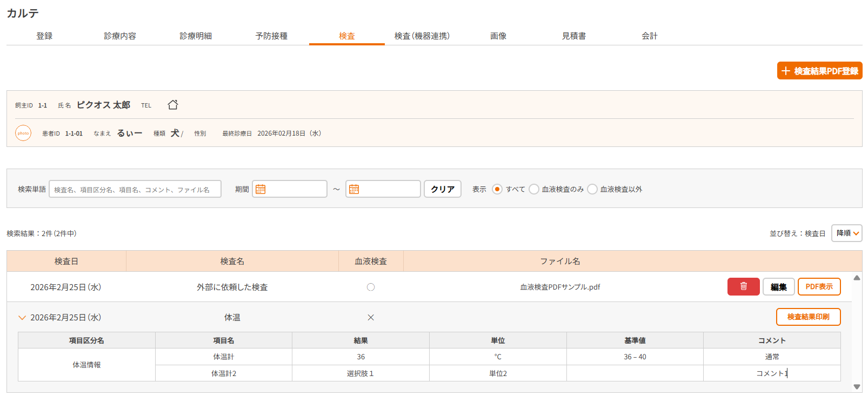Open the 検査(機器連携) tab
Viewport: 868px width, 409px height.
[422, 36]
